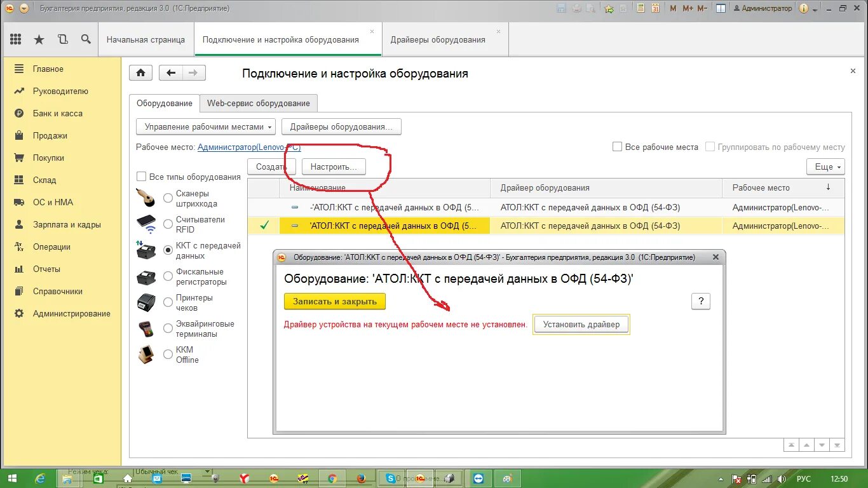868x488 pixels.
Task: Select the highlighted second АТОЛ:ККТ row
Action: pos(546,226)
